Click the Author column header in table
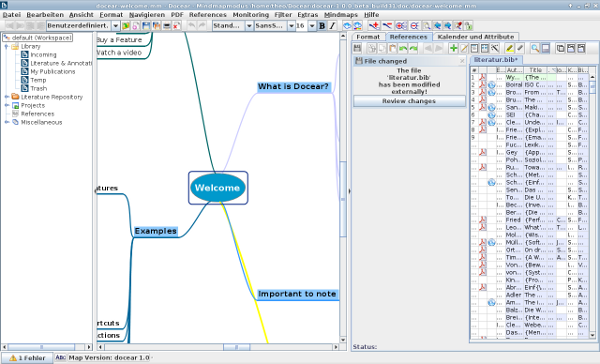 (514, 70)
